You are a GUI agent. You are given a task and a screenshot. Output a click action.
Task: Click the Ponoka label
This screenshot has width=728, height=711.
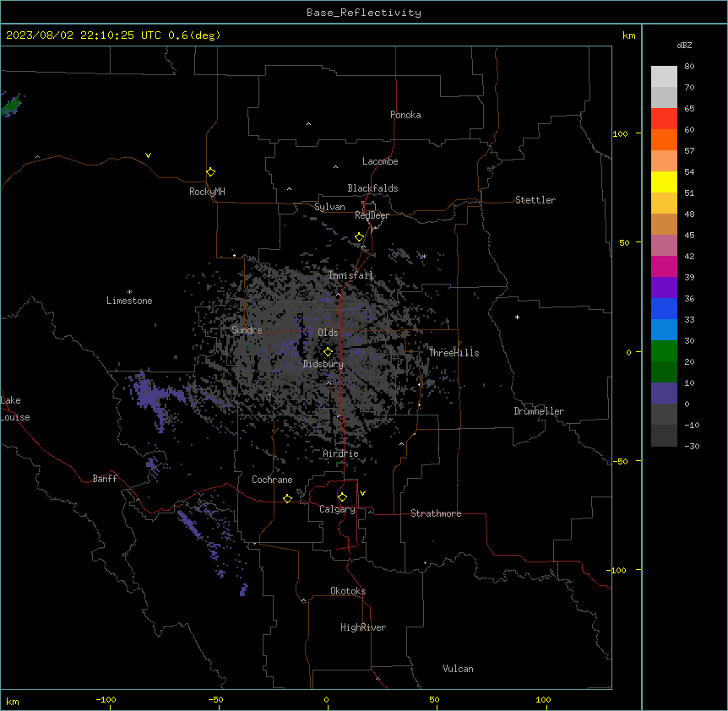[405, 115]
